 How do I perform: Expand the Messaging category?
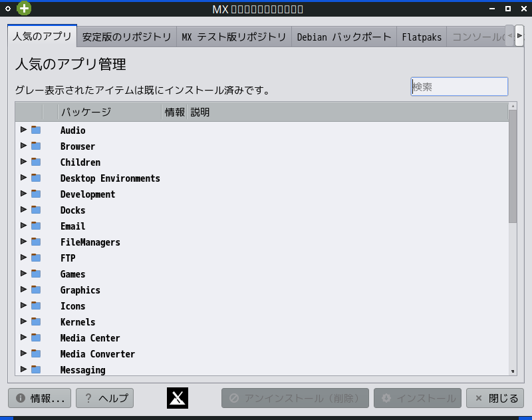(x=23, y=369)
